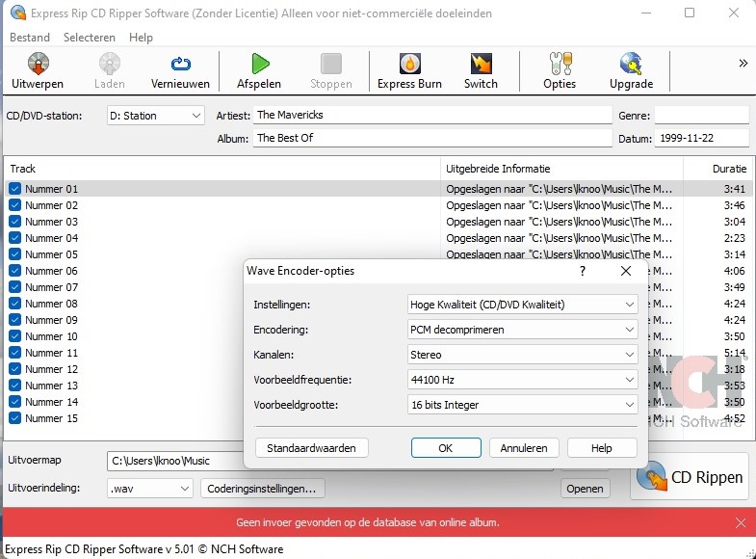Viewport: 756px width, 559px height.
Task: Click the Track column header
Action: coord(222,169)
